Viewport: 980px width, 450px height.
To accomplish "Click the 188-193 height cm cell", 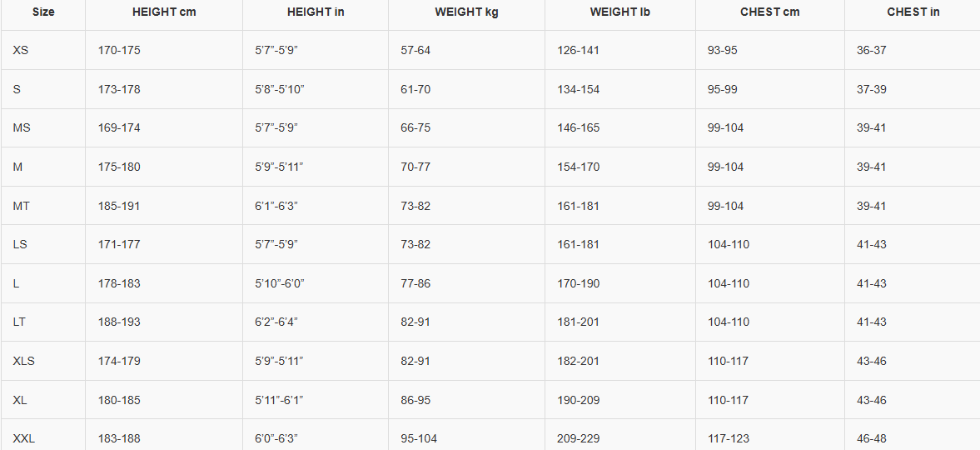I will [x=119, y=322].
